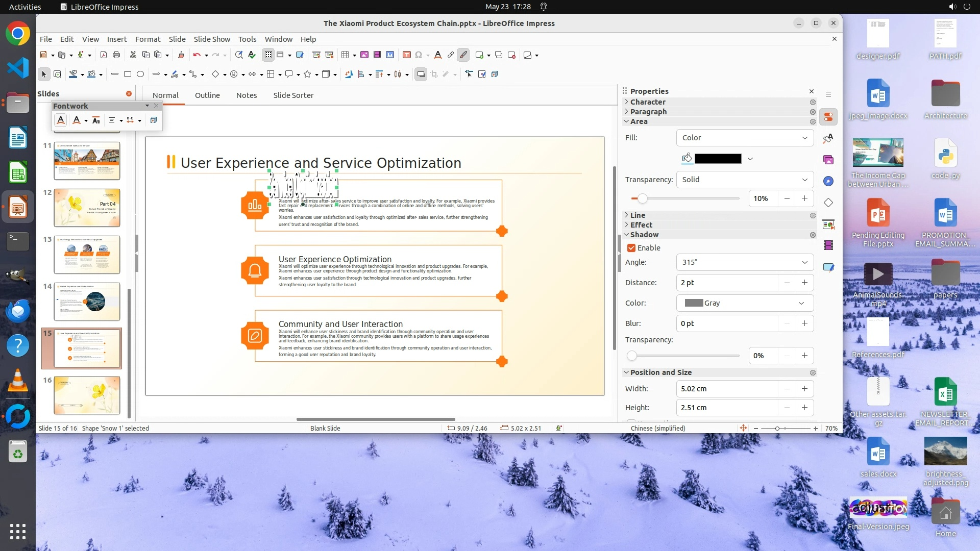Select the Rectangle drawing tool
This screenshot has width=980, height=551.
click(128, 74)
